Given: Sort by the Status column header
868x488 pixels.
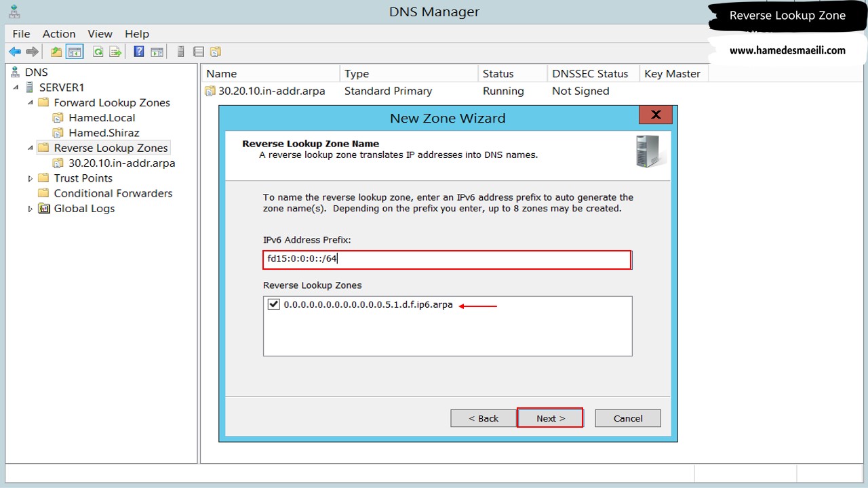Looking at the screenshot, I should click(x=512, y=74).
